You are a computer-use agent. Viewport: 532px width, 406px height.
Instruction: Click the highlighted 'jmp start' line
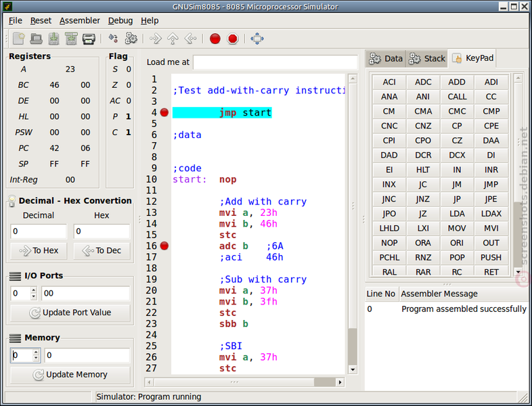click(x=222, y=112)
